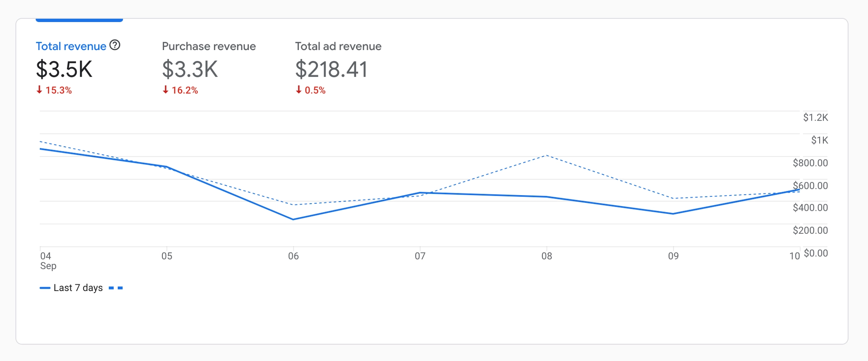
Task: Click the red down arrow beside 15.3%
Action: coord(39,90)
